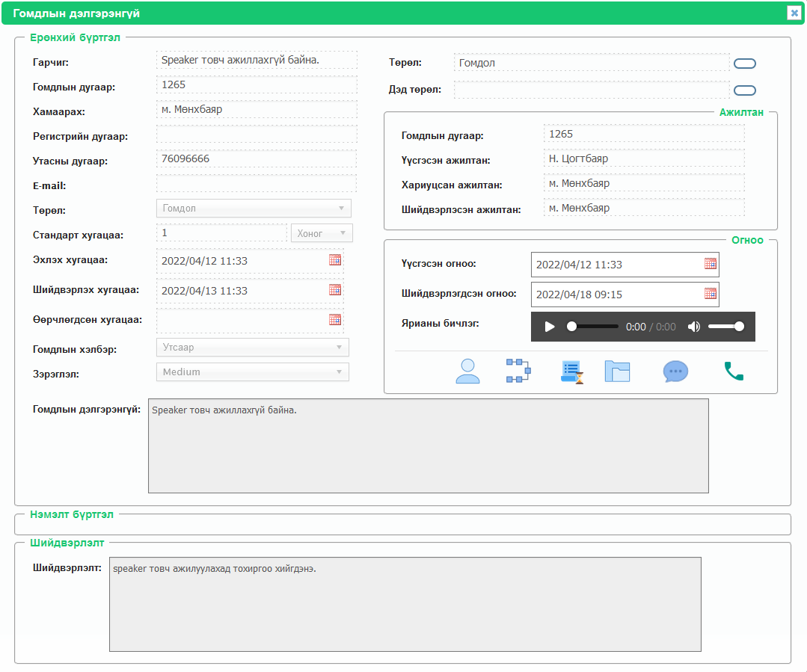Click the Төрөл field in the top right
Viewport: 807px width, 672px height.
(x=592, y=63)
